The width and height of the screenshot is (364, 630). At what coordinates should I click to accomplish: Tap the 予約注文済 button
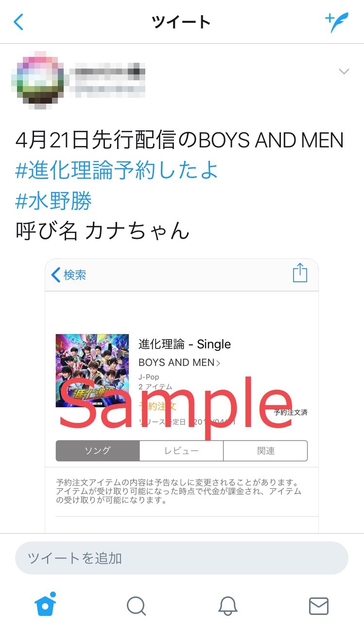[291, 413]
